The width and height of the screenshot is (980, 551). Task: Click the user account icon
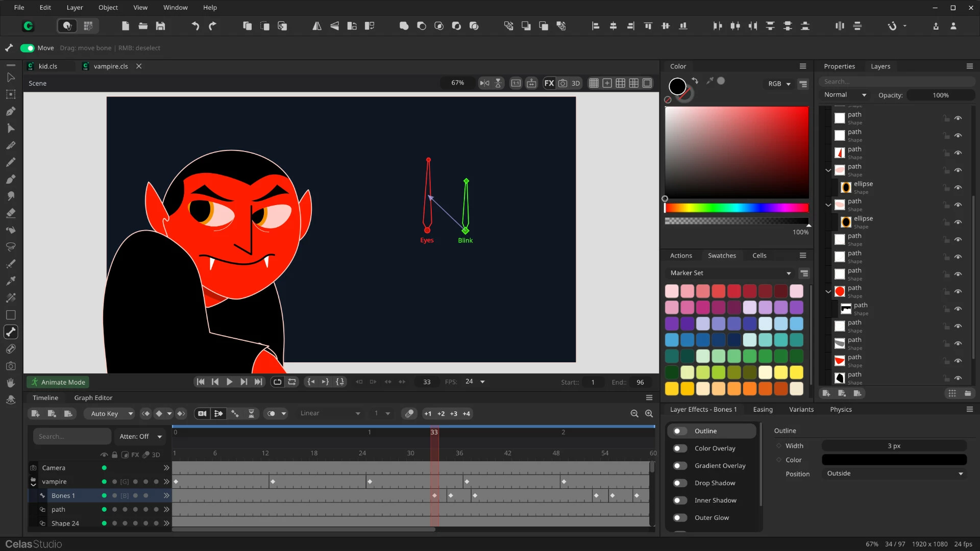coord(953,26)
